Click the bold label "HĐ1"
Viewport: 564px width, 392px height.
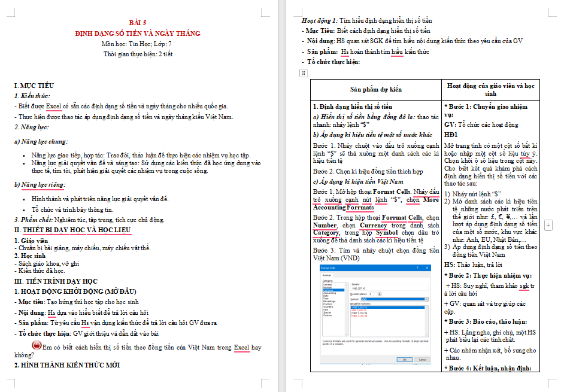(451, 135)
